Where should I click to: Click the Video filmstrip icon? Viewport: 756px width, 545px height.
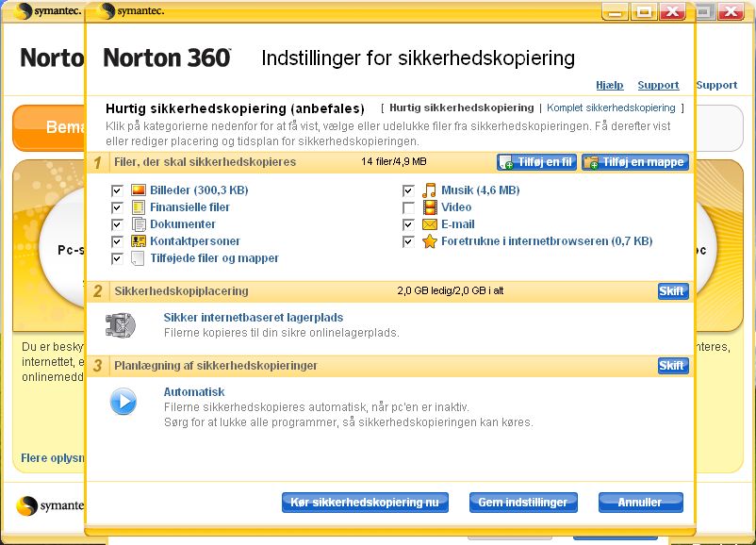coord(430,207)
